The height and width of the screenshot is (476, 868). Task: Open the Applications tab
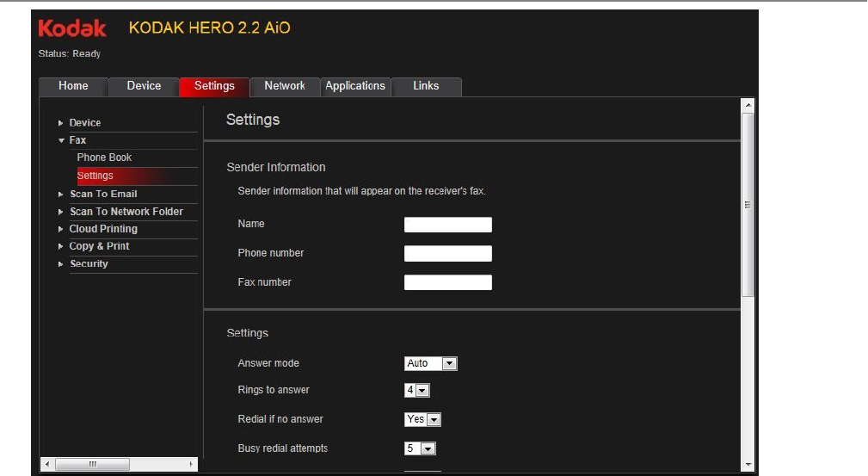355,86
